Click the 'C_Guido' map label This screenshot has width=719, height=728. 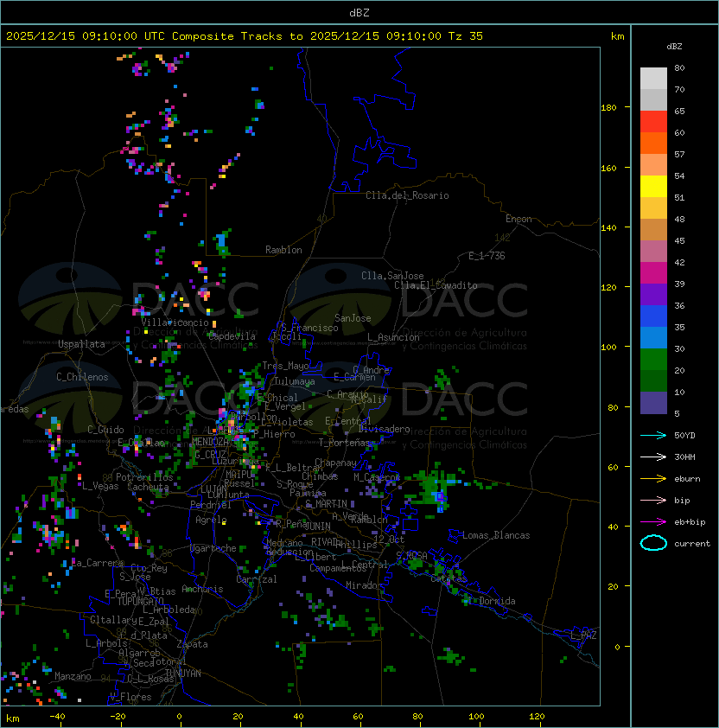coord(105,430)
